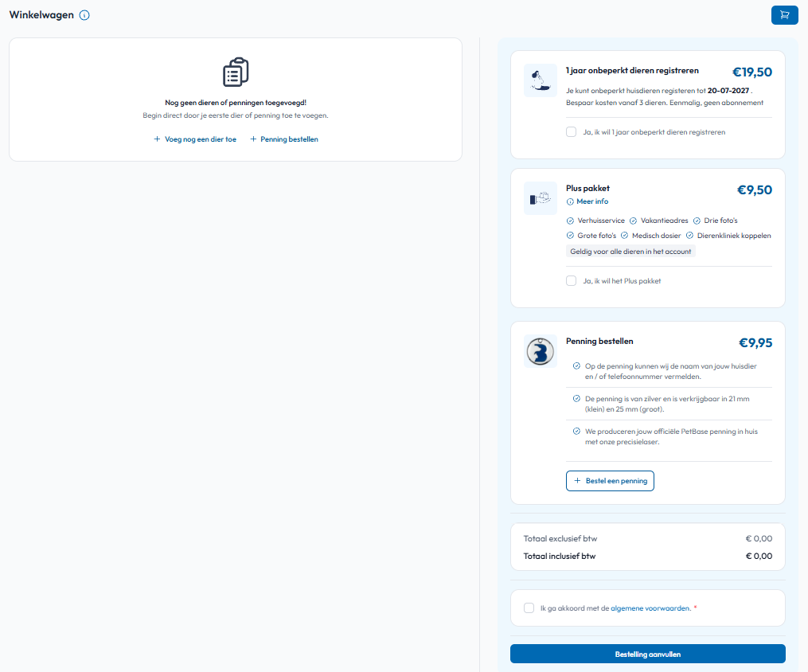Accept the algemene voorwaarden checkbox
Viewport: 808px width, 672px height.
click(529, 608)
